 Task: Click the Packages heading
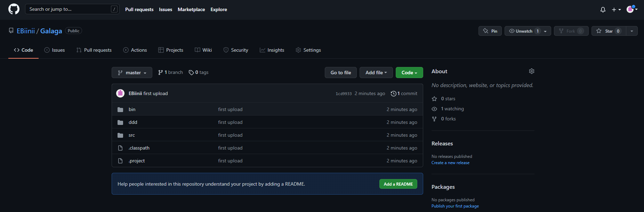(x=443, y=187)
